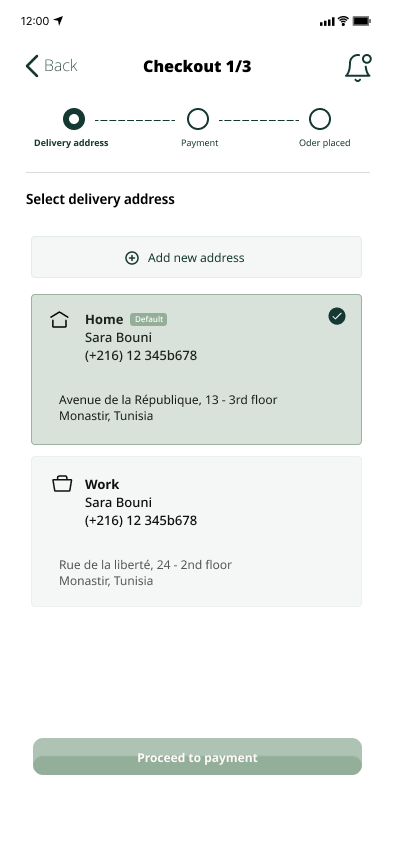The height and width of the screenshot is (852, 393).
Task: Tap the location arrow in status bar
Action: pyautogui.click(x=58, y=21)
